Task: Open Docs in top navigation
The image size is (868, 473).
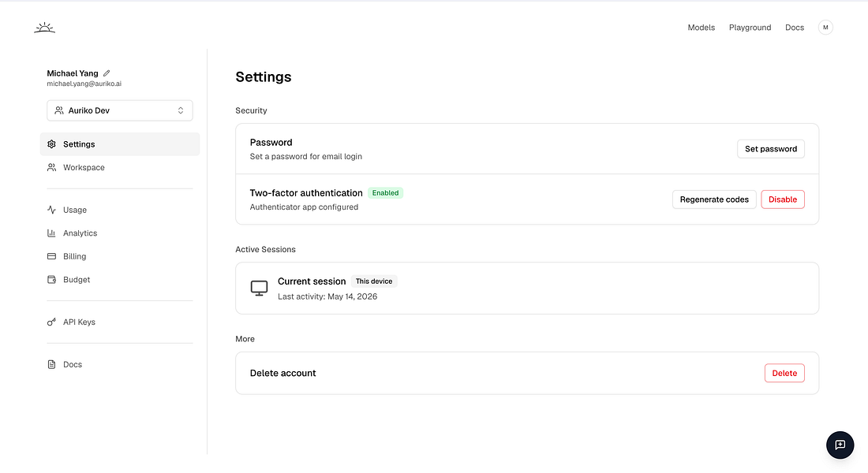Action: pyautogui.click(x=795, y=28)
